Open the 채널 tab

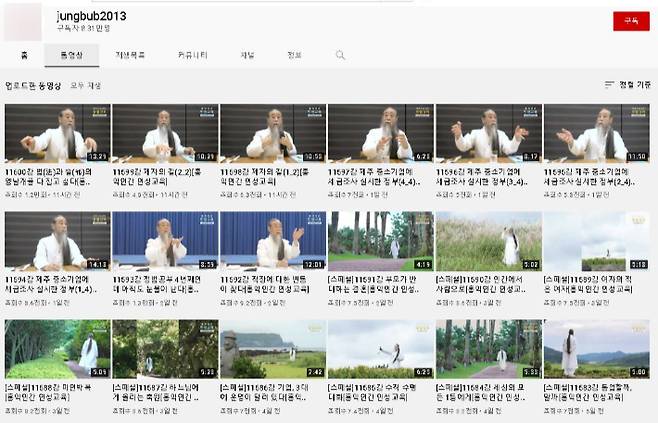(247, 55)
